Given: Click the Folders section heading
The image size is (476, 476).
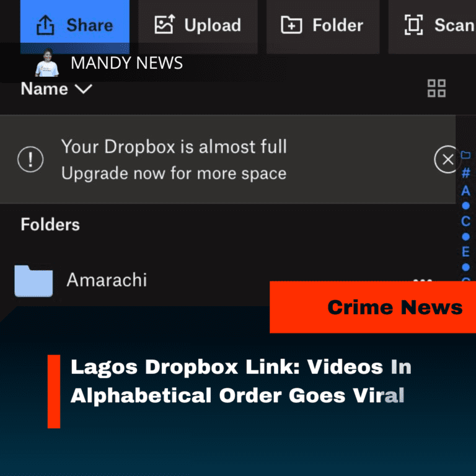Looking at the screenshot, I should [50, 224].
